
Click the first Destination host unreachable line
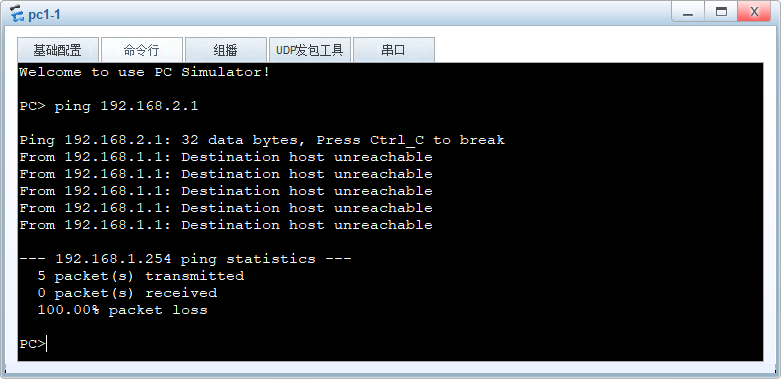(x=226, y=157)
